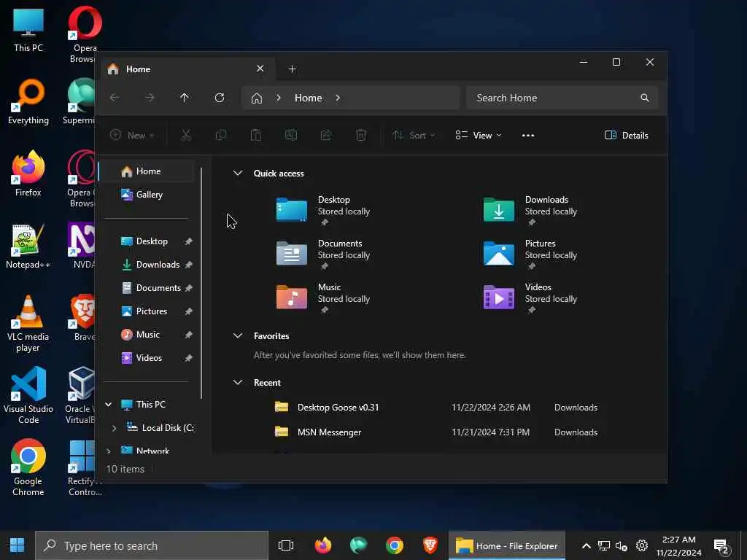Select the VLC media player desktop icon
Image resolution: width=747 pixels, height=560 pixels.
pyautogui.click(x=28, y=323)
